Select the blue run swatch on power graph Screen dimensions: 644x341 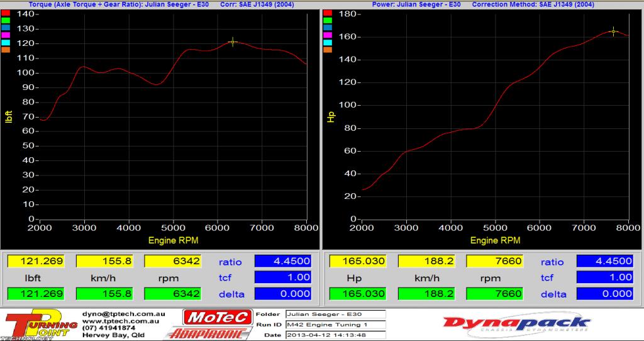(327, 28)
